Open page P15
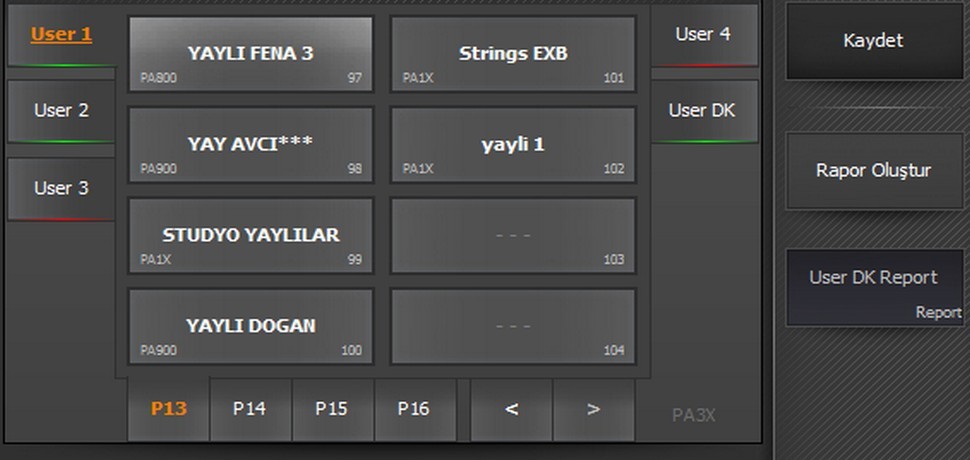This screenshot has height=460, width=970. (332, 409)
